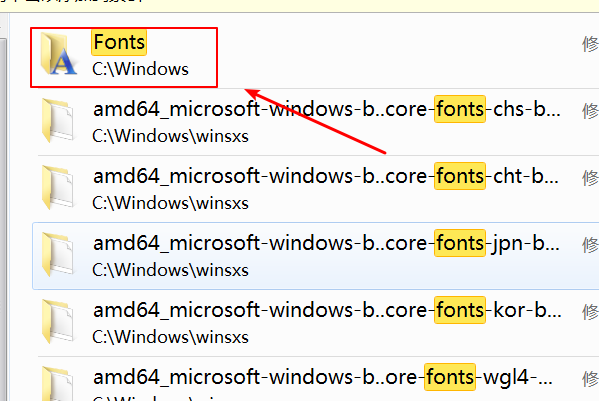Screen dimensions: 599x401
Task: Click the modified date text in the Fonts row
Action: point(590,44)
